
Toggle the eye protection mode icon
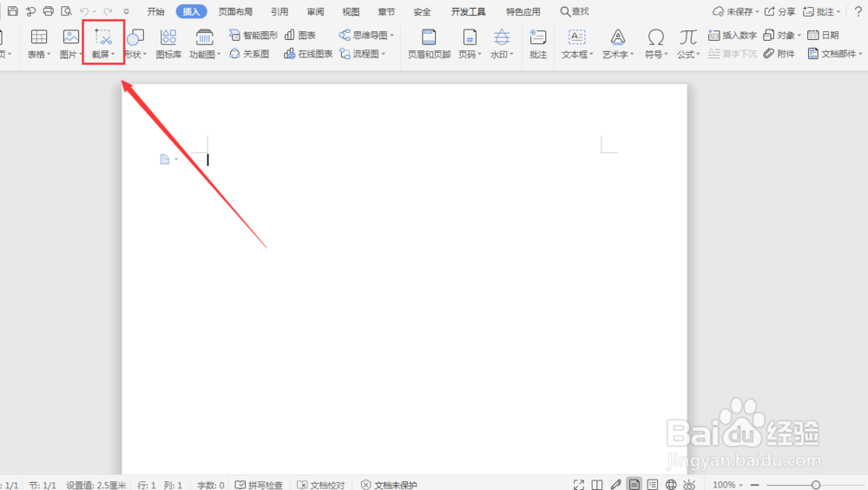point(689,485)
